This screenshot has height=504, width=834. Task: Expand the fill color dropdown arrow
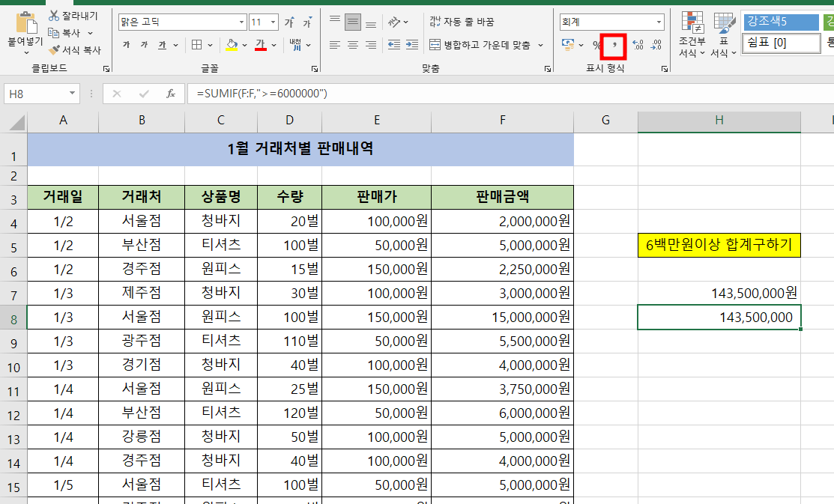click(245, 45)
